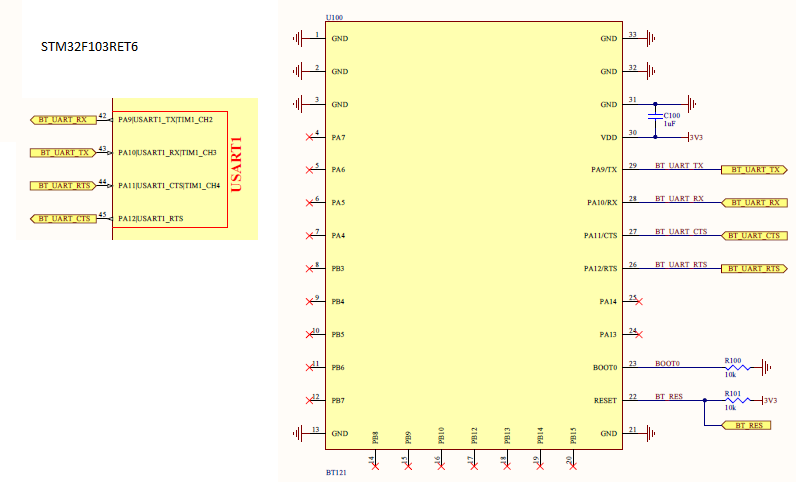Click the ground symbol at pin 33
The height and width of the screenshot is (482, 796).
(x=650, y=38)
